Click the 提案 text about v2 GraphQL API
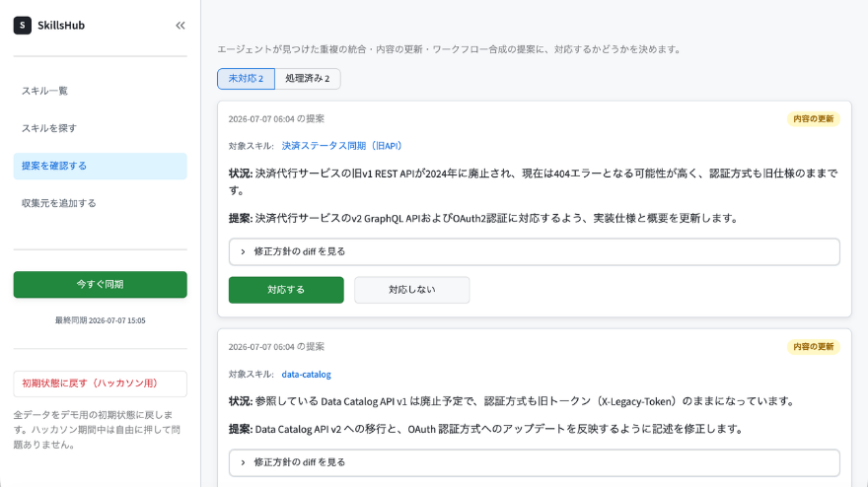The width and height of the screenshot is (868, 488). [484, 219]
